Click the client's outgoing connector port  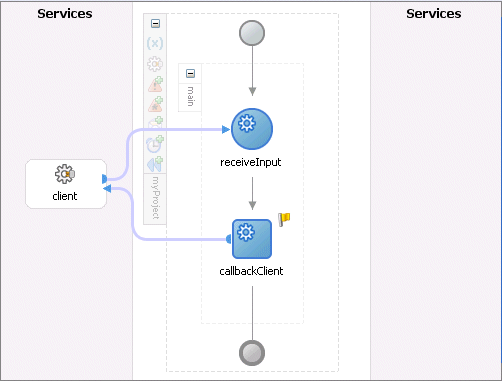(104, 179)
